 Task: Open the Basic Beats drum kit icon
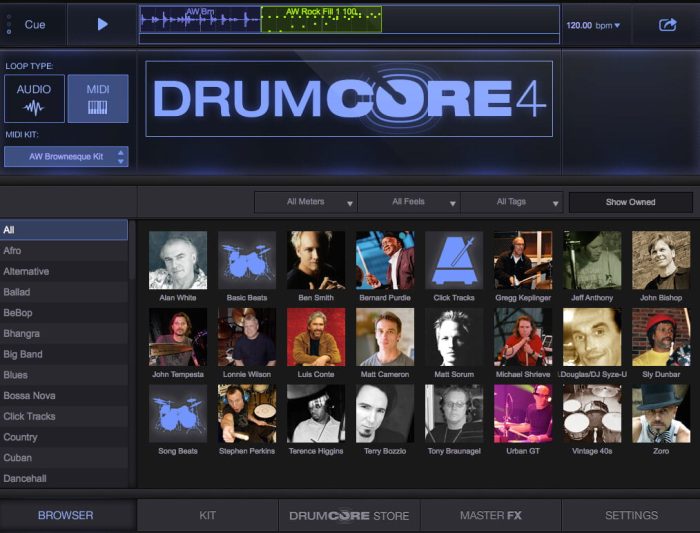pos(247,260)
